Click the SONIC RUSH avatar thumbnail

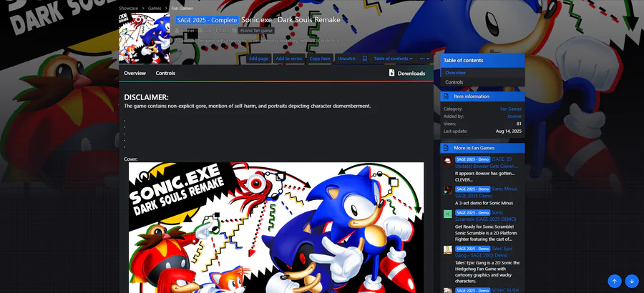[448, 291]
